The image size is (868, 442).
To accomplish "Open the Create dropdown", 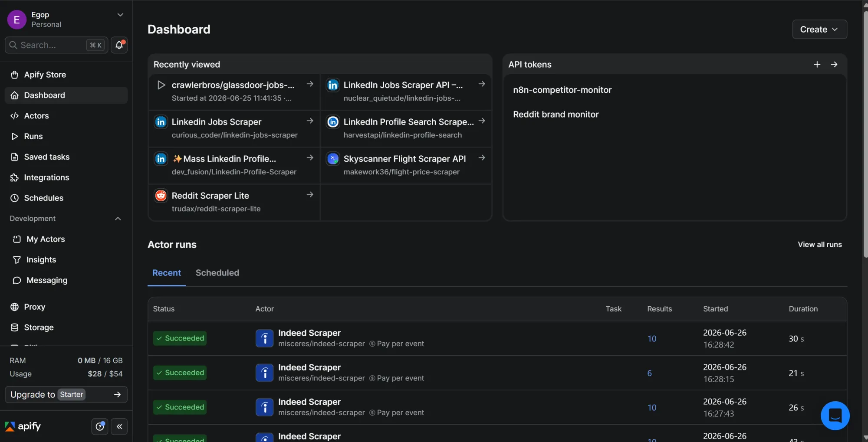I will point(819,29).
